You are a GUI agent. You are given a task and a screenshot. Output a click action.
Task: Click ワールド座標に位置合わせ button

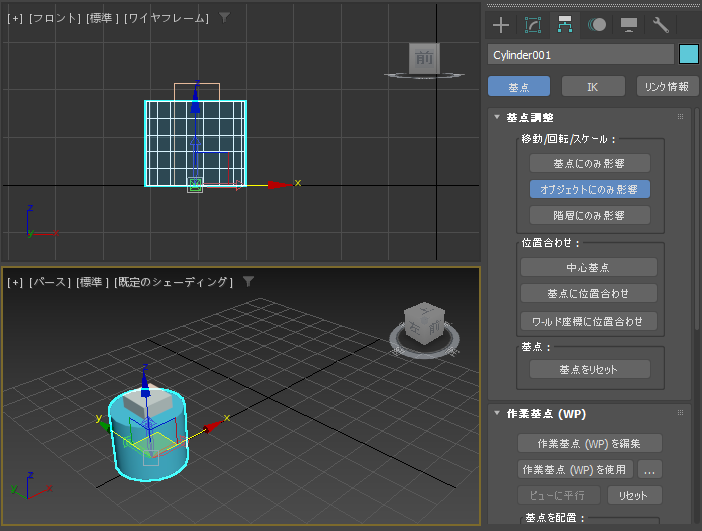pyautogui.click(x=589, y=321)
